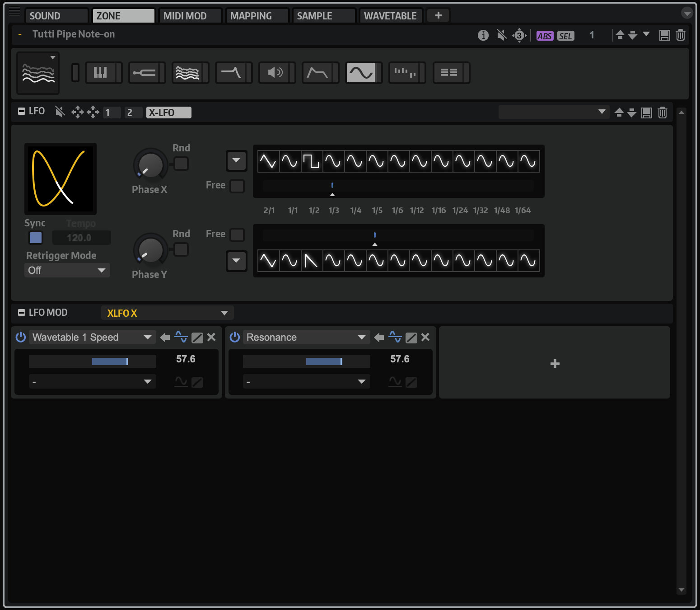Click the info icon in zone header
The height and width of the screenshot is (610, 700).
(x=483, y=35)
